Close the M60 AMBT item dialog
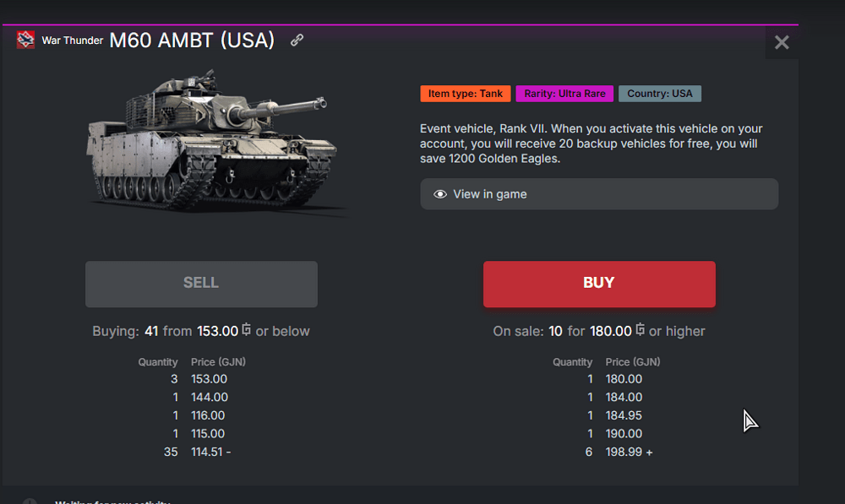Viewport: 845px width, 504px height. coord(782,42)
